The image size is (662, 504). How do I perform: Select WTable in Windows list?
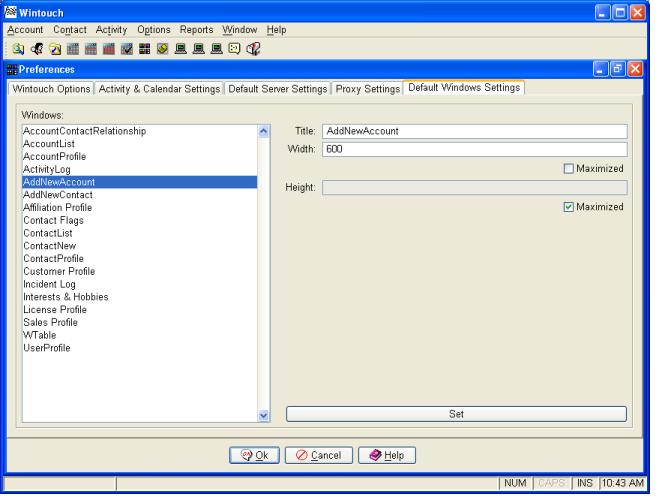139,335
